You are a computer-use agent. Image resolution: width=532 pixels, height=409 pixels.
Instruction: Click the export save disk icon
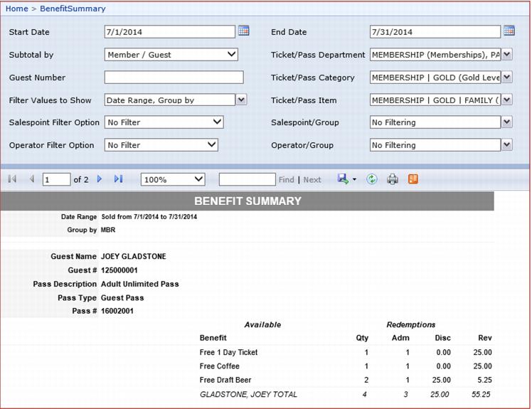(x=344, y=179)
